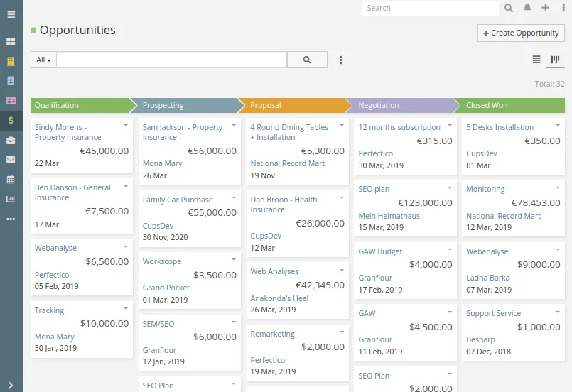
Task: Open Sindy Morens - Property Insurance opportunity
Action: click(68, 132)
